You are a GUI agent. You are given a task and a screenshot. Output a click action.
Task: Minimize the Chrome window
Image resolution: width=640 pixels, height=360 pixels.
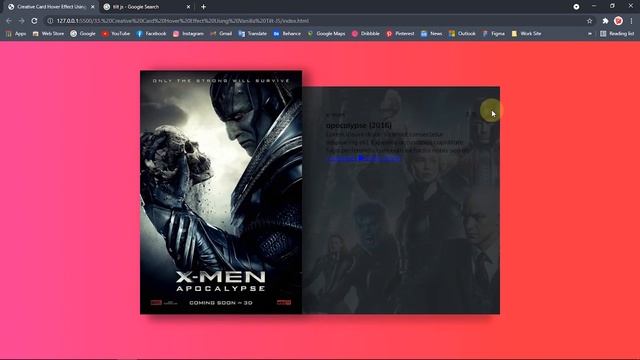(594, 6)
